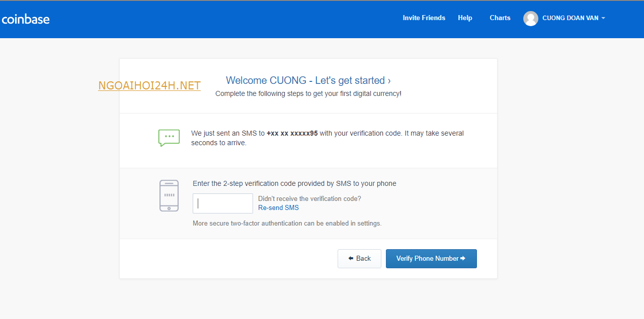The image size is (644, 319).
Task: Click the Back button
Action: coord(359,259)
